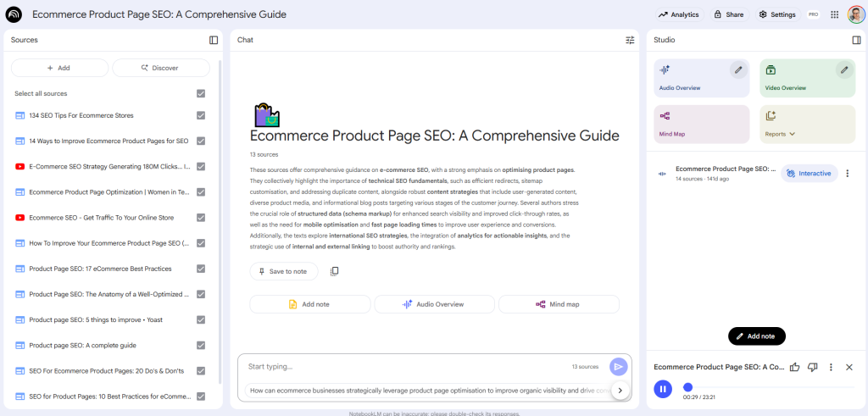
Task: Collapse the Studio panel icon
Action: pos(856,40)
